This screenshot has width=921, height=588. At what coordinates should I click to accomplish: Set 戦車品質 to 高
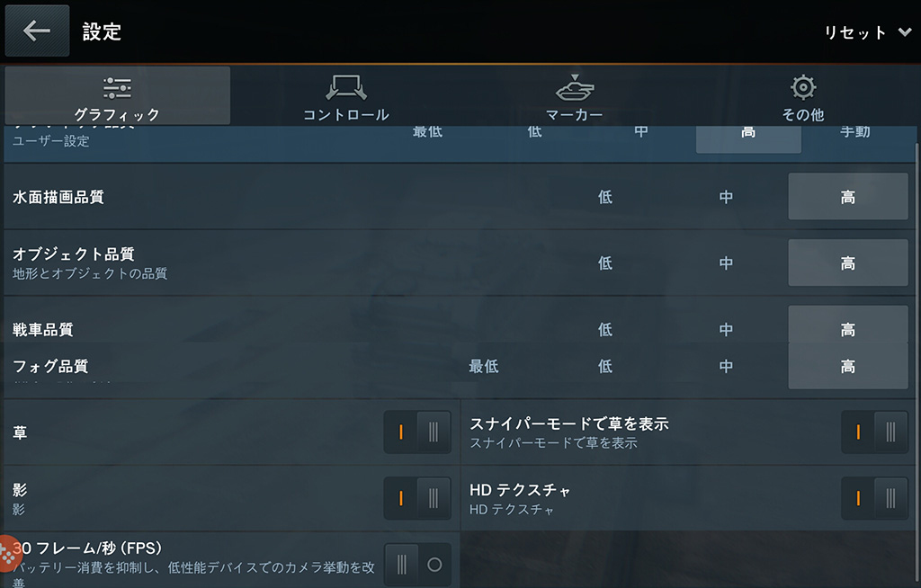(x=847, y=329)
